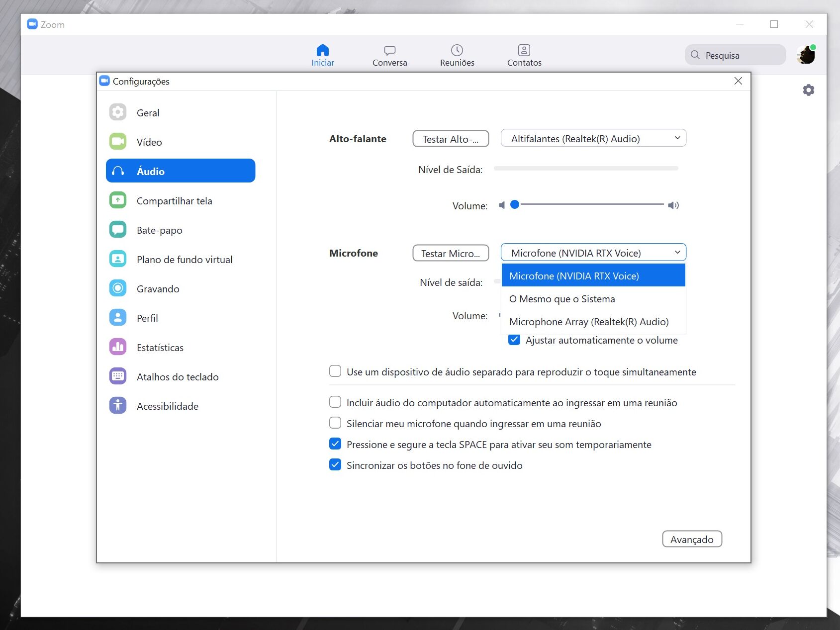This screenshot has height=630, width=840.
Task: Enable separate audio device for ringtone
Action: coord(335,371)
